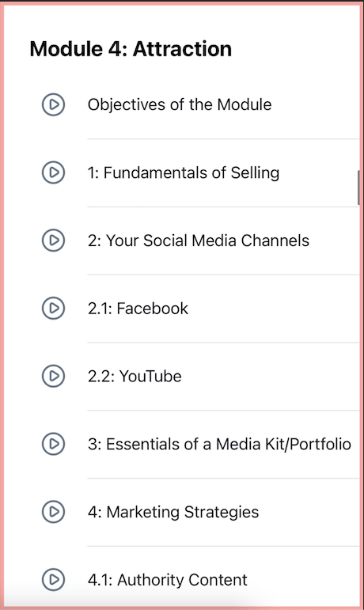Open the 4.1: Authority Content lesson

click(x=167, y=580)
